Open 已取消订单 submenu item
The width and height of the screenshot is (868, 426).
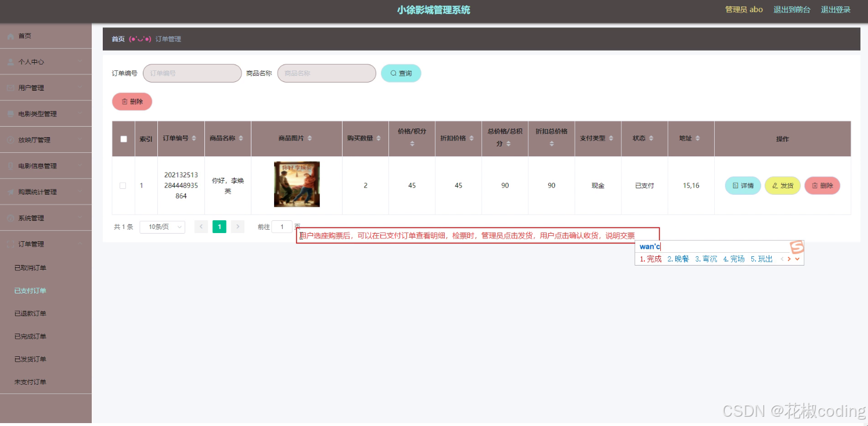click(30, 268)
